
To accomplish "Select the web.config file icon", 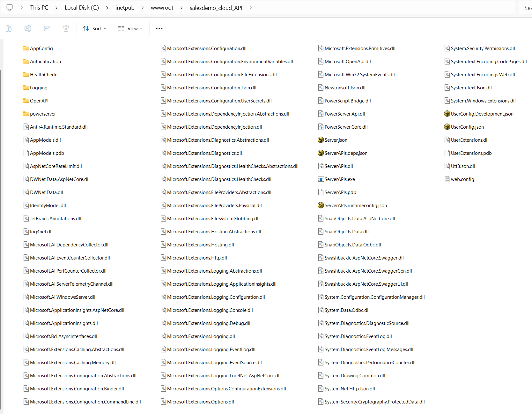I will coord(447,179).
